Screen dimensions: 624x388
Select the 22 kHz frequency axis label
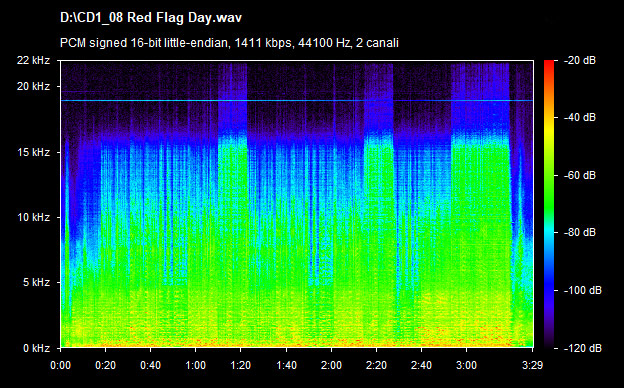[x=33, y=60]
